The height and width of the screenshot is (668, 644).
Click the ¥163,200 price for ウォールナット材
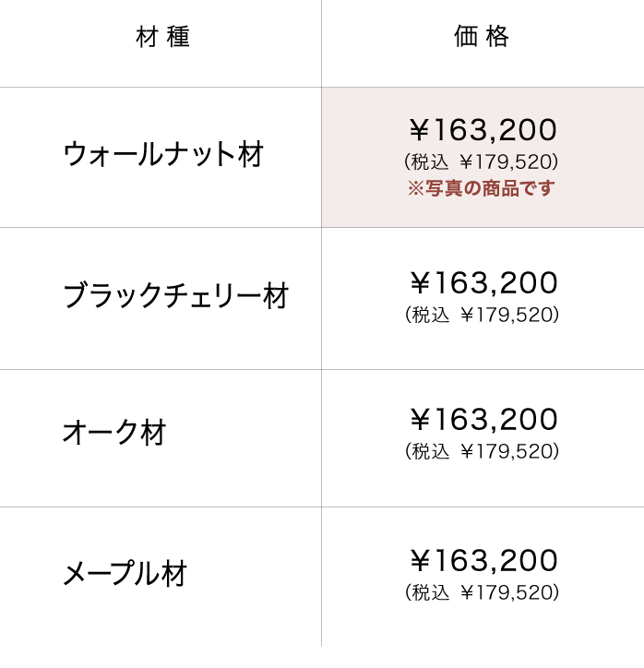pos(483,130)
